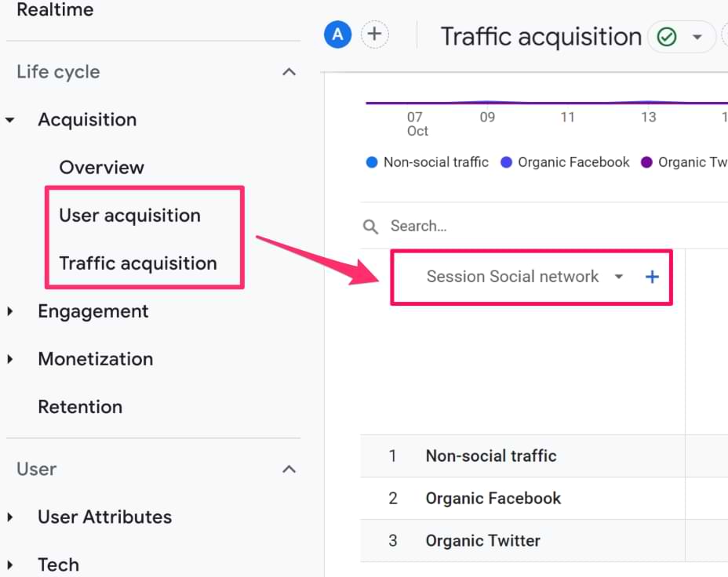Open the Session Social network dimension dropdown
The image size is (728, 577).
click(x=619, y=277)
